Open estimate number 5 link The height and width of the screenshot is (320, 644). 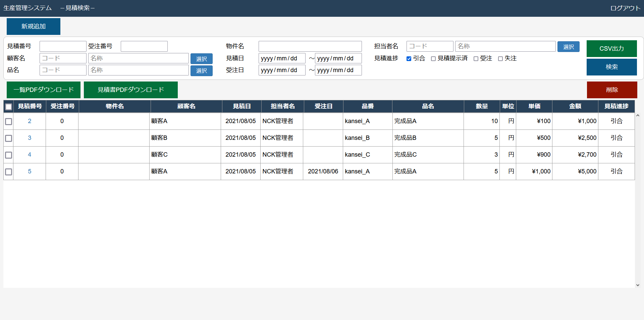click(x=30, y=171)
